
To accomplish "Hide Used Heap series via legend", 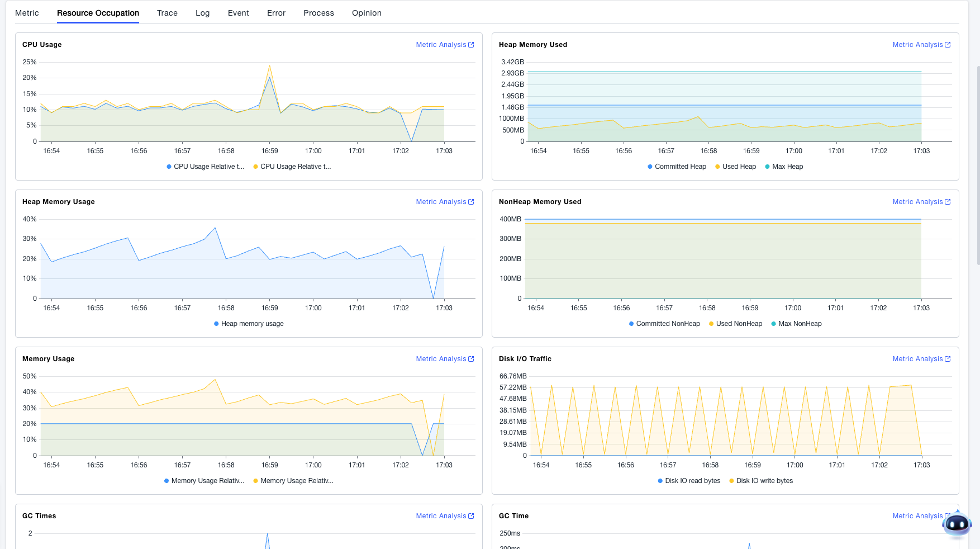I will 735,167.
